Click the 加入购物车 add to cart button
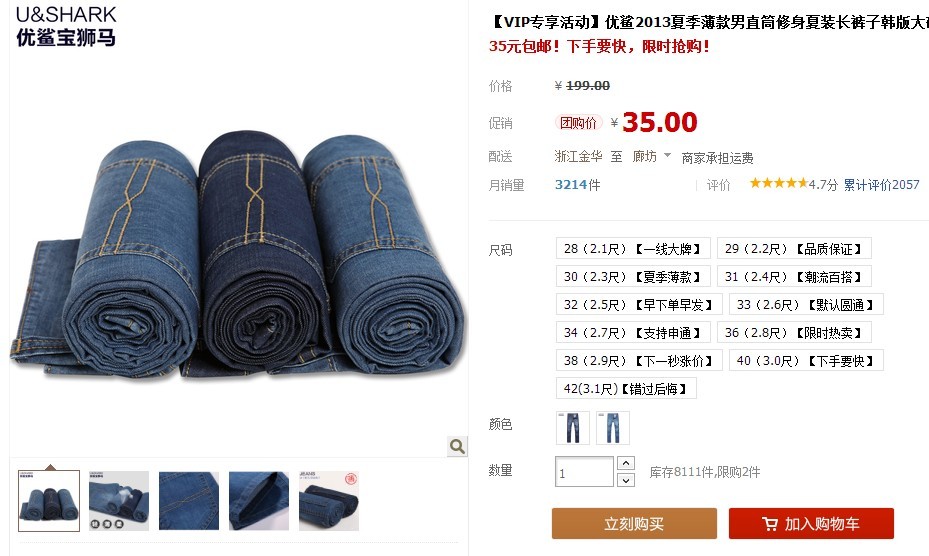This screenshot has width=929, height=556. click(811, 523)
